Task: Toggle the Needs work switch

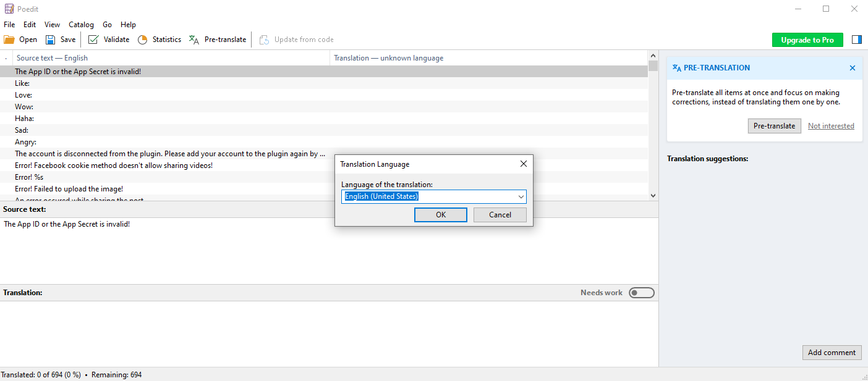Action: (x=641, y=293)
